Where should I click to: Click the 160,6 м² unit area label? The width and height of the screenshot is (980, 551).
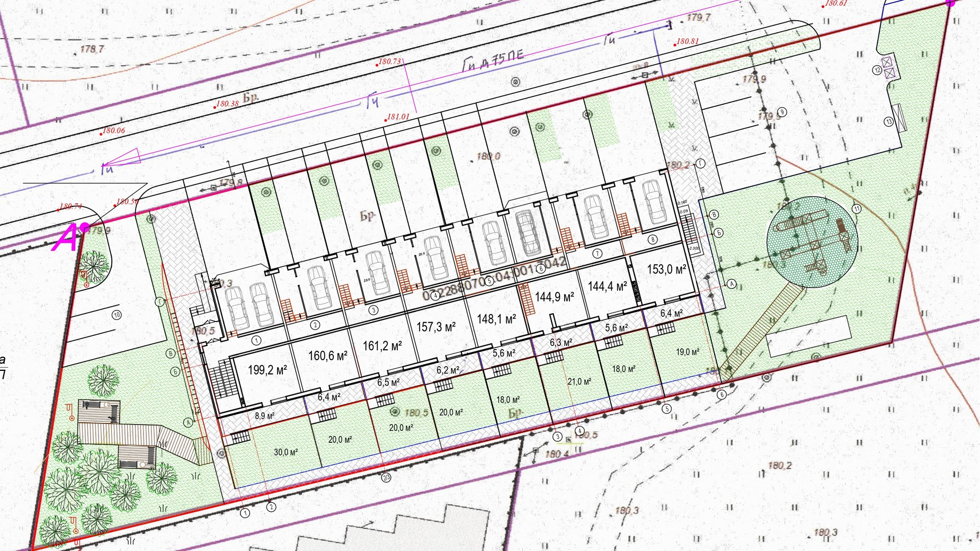click(x=328, y=356)
